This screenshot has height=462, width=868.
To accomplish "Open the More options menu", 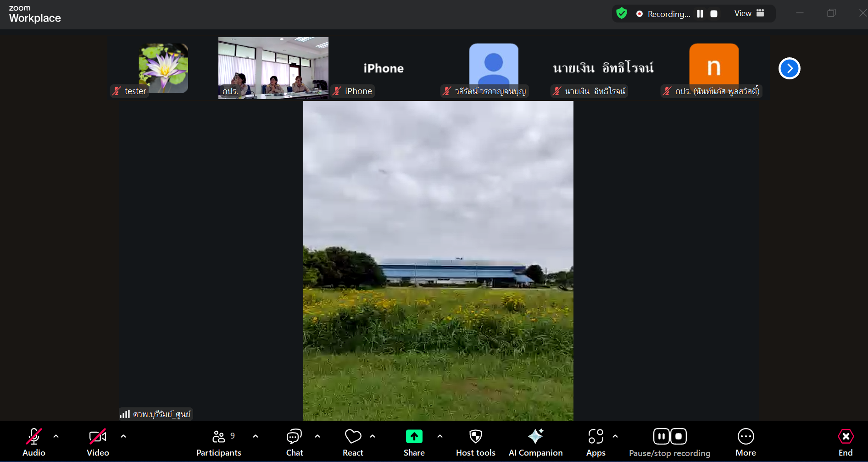I will (746, 442).
